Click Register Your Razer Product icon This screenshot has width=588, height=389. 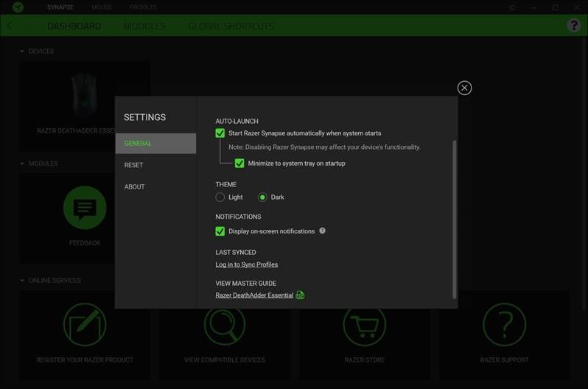[85, 324]
